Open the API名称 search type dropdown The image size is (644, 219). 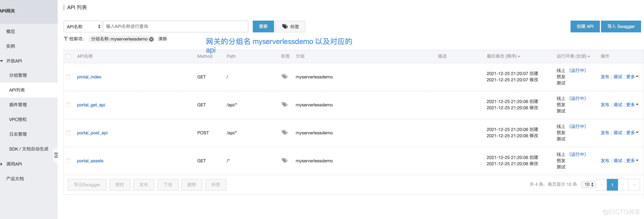(x=83, y=26)
